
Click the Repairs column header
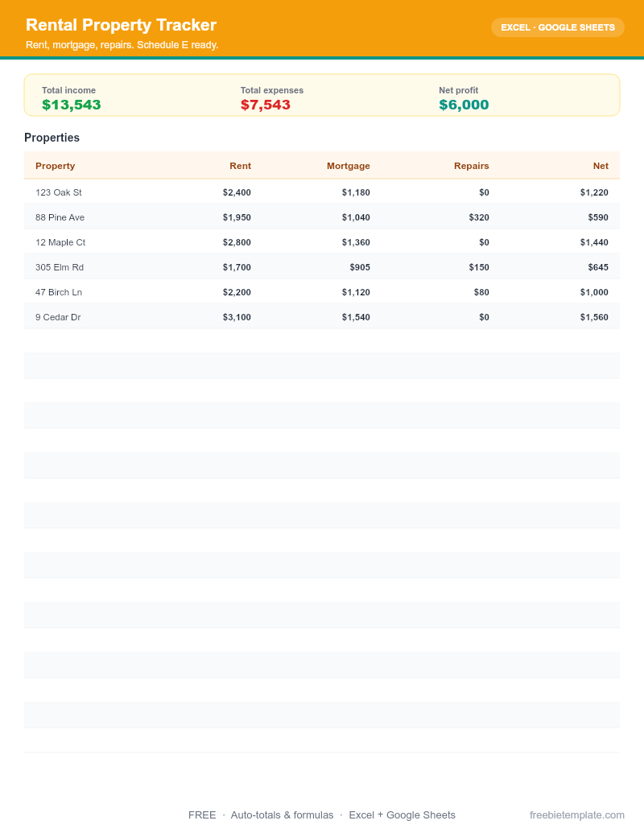471,166
